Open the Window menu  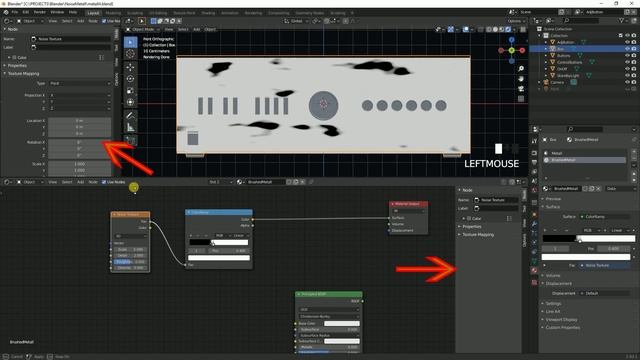point(57,12)
